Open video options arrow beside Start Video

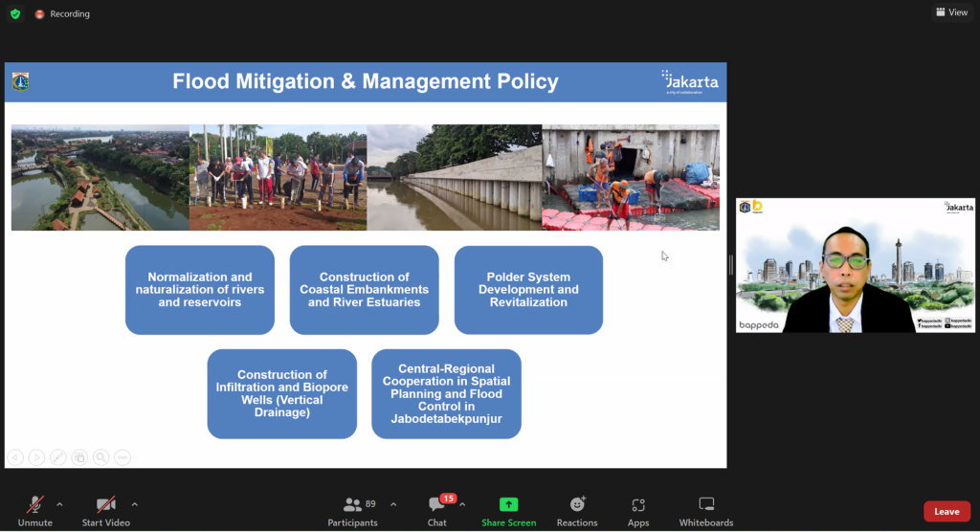point(134,504)
